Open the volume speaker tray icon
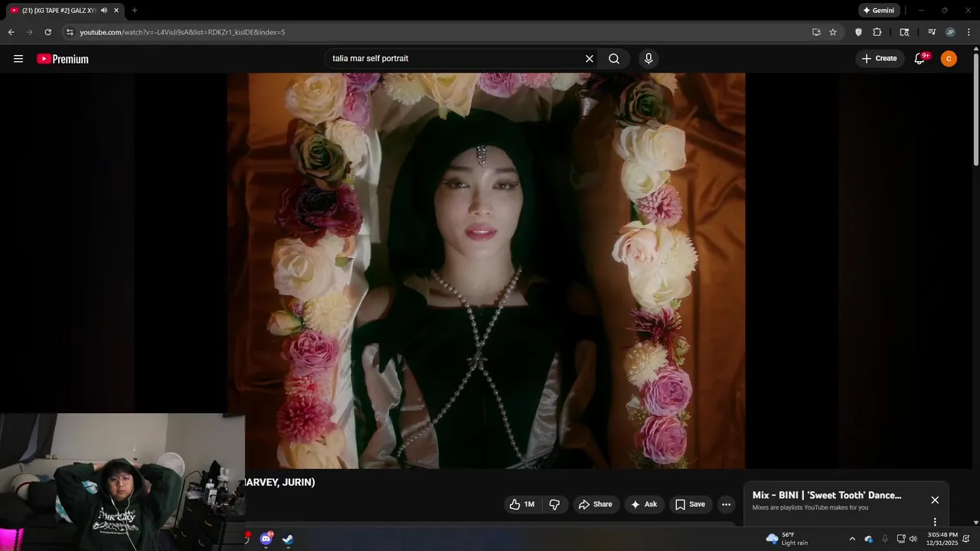 (x=913, y=539)
